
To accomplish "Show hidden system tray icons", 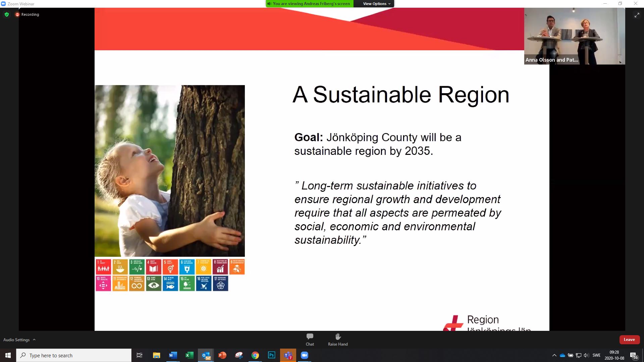I will (554, 355).
